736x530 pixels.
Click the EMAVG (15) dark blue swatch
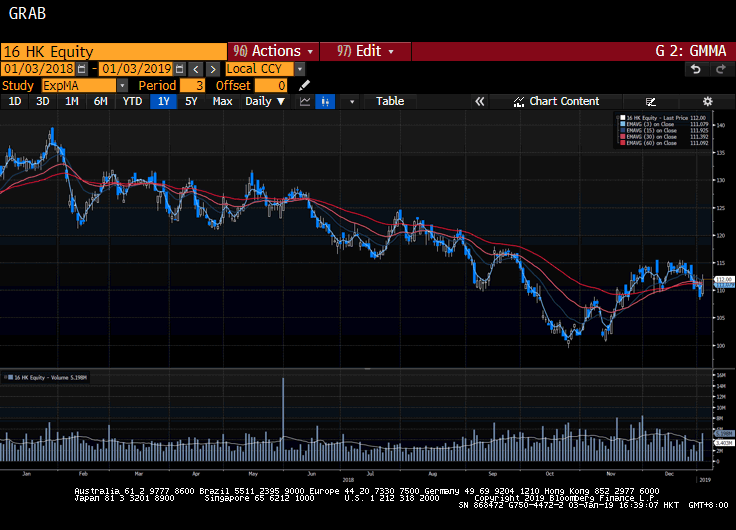click(622, 131)
